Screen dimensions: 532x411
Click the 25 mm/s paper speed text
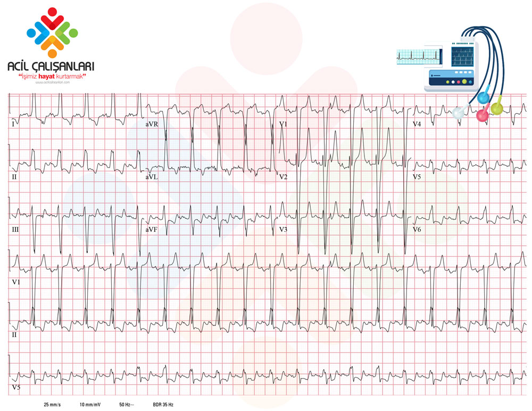[52, 405]
